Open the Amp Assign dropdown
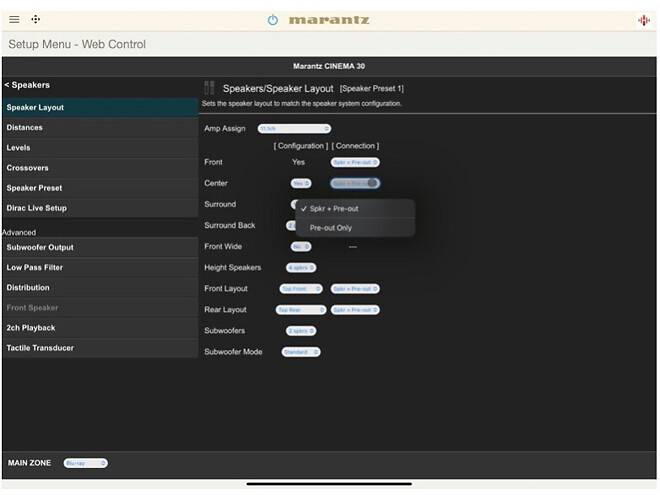Screen dimensions: 660x495 (x=294, y=128)
